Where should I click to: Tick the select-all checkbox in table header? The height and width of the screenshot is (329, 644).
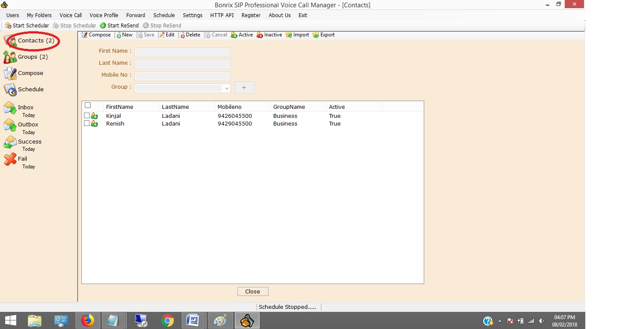click(88, 105)
